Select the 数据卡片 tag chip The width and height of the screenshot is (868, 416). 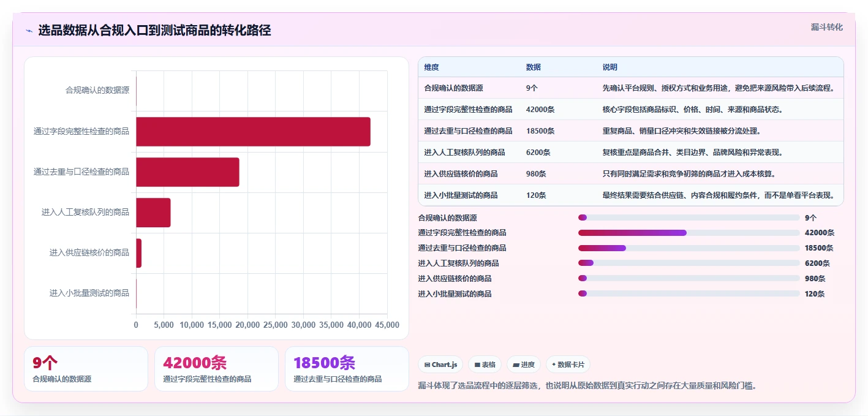point(568,365)
